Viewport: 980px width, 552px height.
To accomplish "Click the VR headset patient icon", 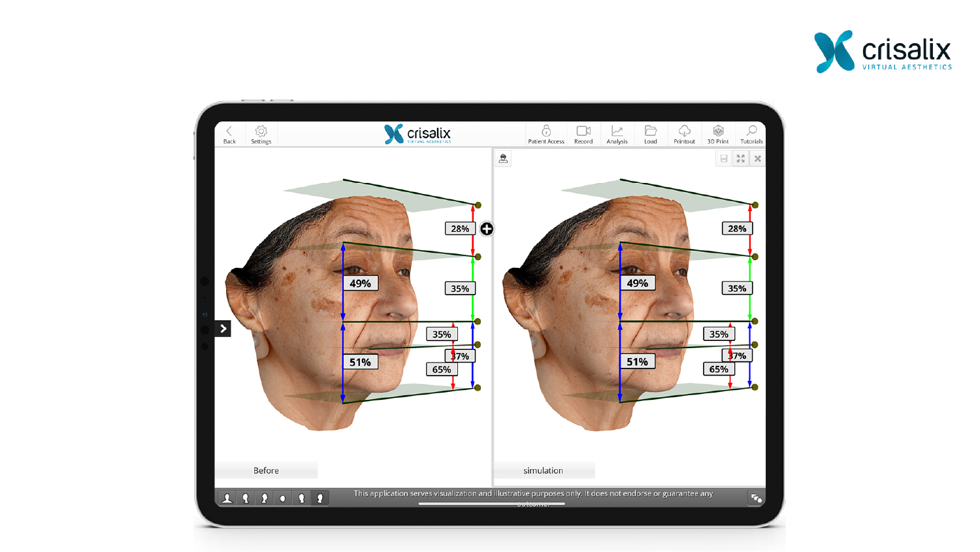I will 503,159.
